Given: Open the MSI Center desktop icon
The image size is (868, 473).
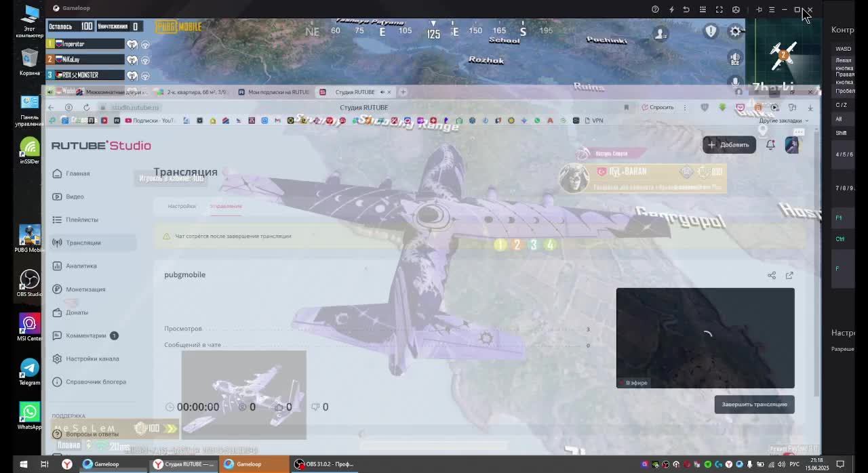Looking at the screenshot, I should 29,327.
